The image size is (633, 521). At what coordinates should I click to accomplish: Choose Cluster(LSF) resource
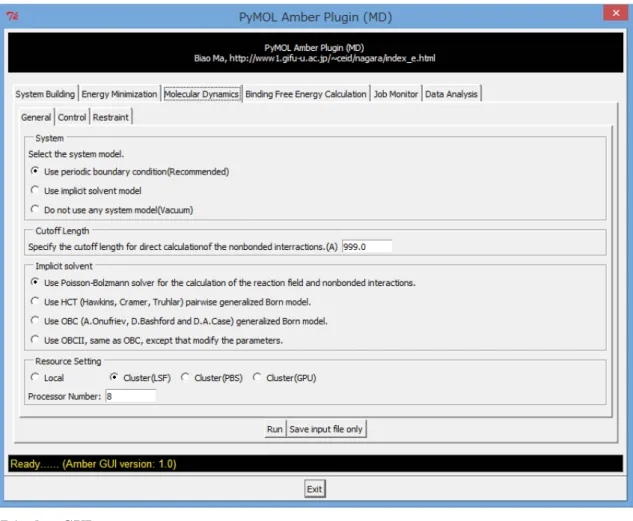pos(140,378)
